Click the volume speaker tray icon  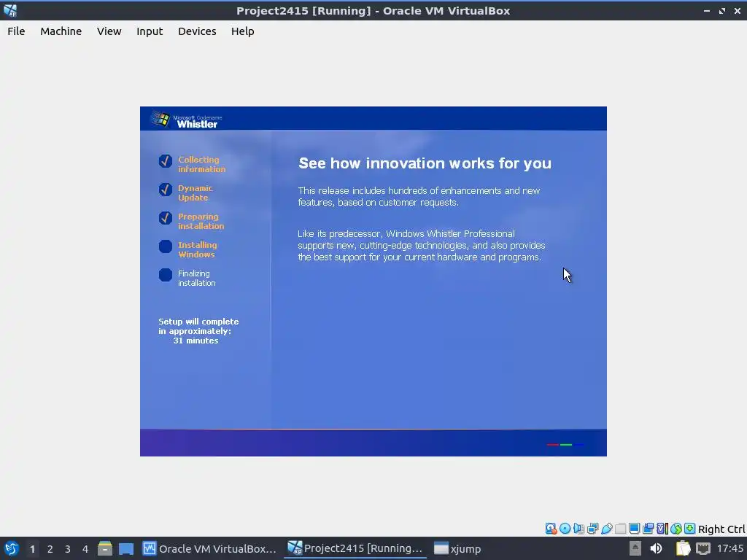657,548
